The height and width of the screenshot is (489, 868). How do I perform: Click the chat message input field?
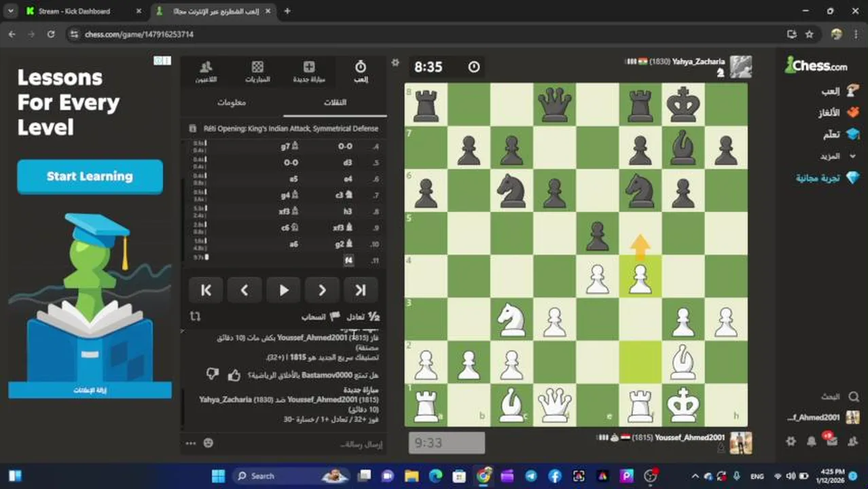pos(302,443)
